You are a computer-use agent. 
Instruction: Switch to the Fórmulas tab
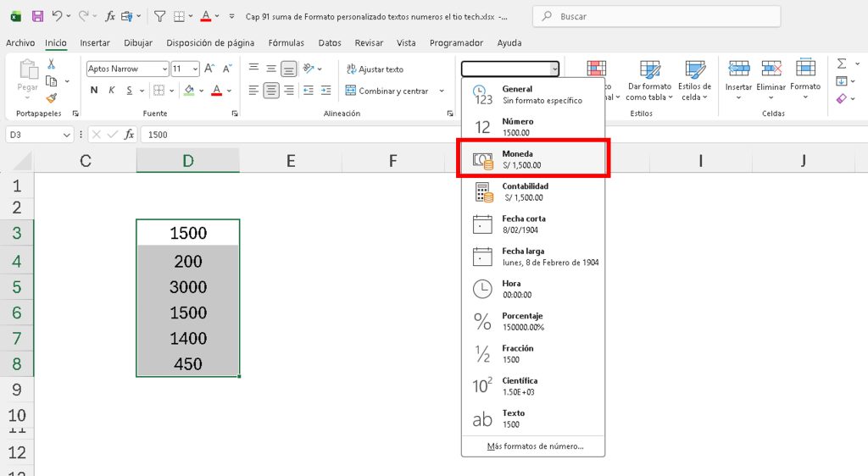click(286, 43)
